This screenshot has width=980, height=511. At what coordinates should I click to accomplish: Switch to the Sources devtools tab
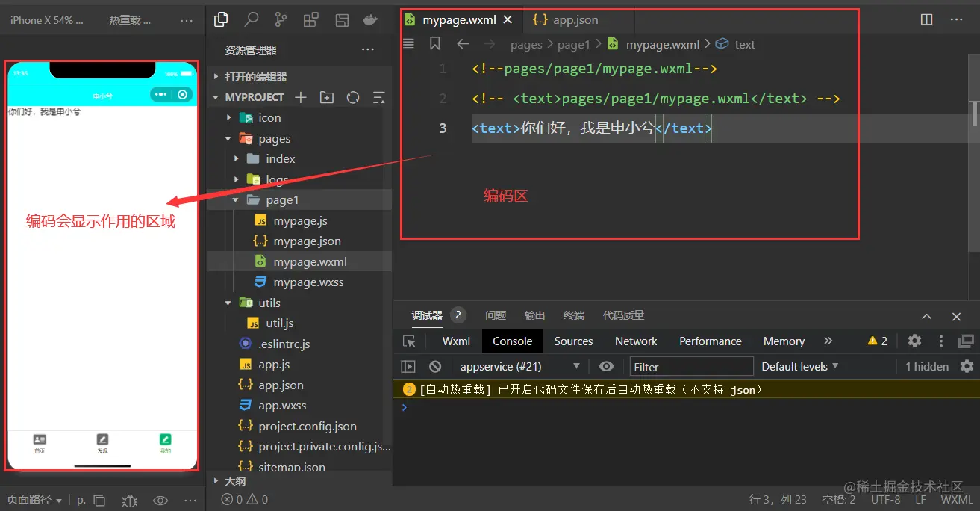[x=573, y=341]
